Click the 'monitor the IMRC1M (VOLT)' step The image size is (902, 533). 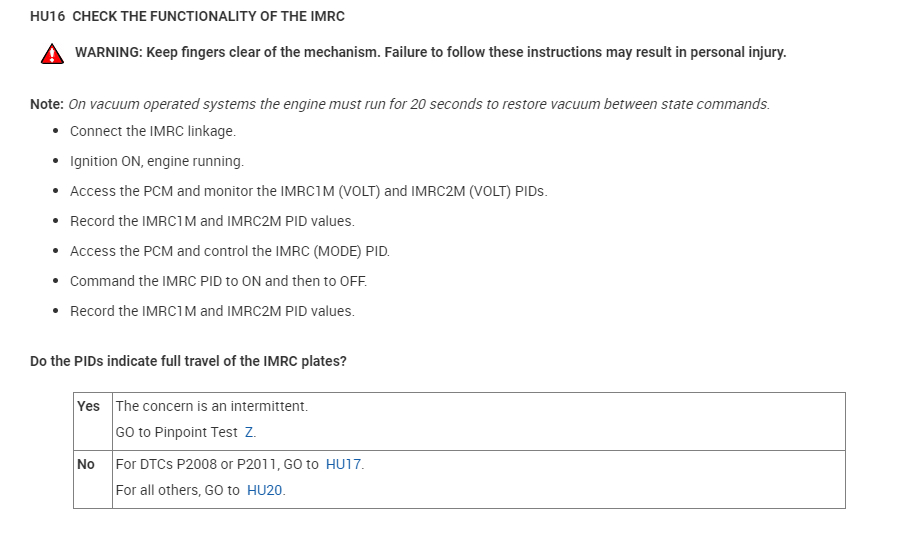click(308, 191)
